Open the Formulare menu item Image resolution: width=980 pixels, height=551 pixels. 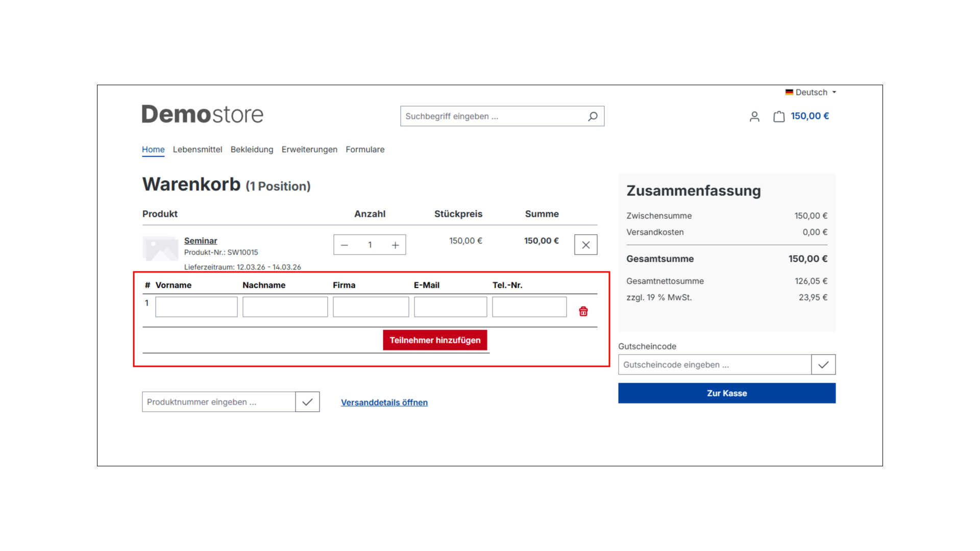click(365, 149)
